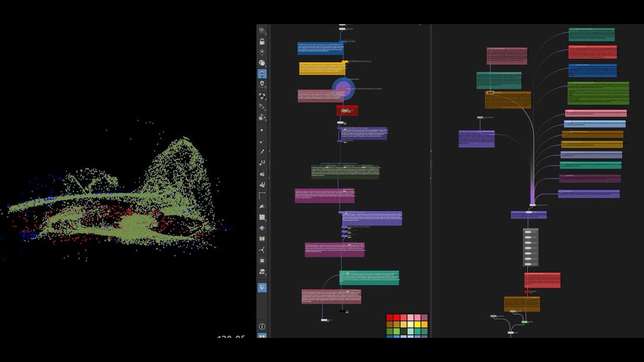
Task: Select the green node in the lower right network
Action: click(x=525, y=322)
